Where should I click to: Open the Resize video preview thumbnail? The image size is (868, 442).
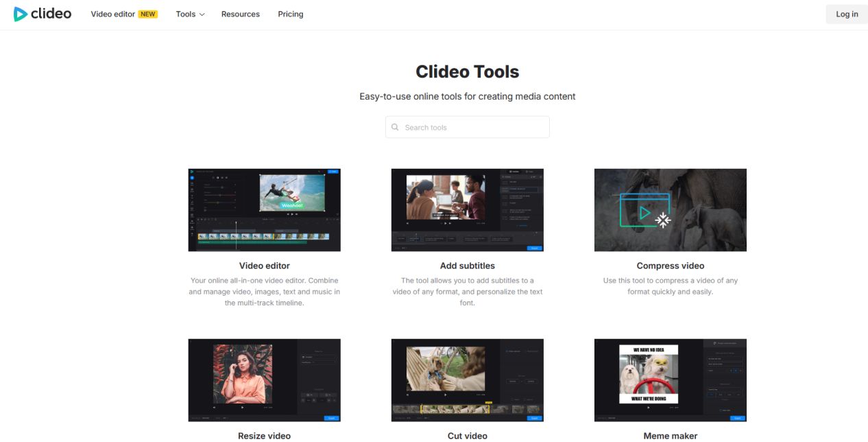tap(265, 380)
